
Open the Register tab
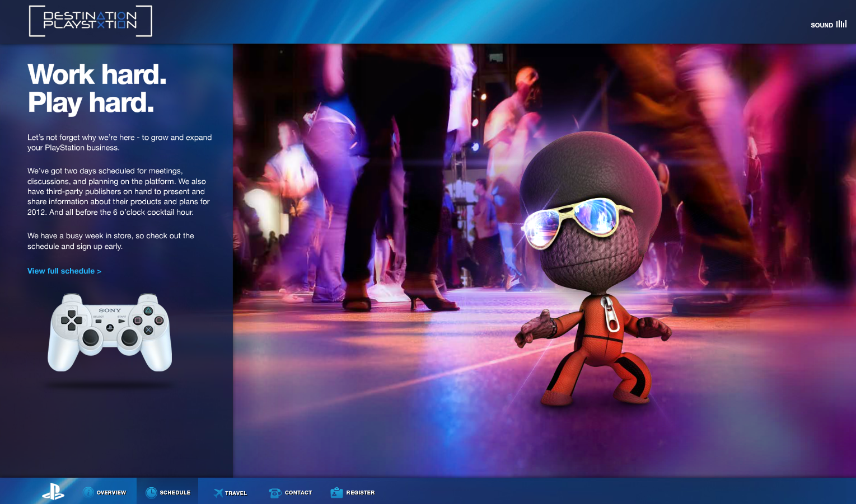[353, 492]
